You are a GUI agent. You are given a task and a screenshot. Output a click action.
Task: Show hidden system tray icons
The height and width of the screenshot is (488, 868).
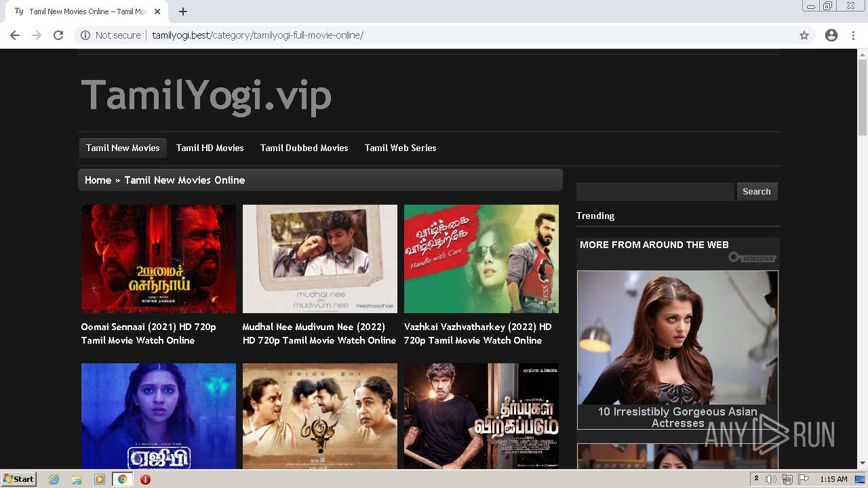click(756, 479)
